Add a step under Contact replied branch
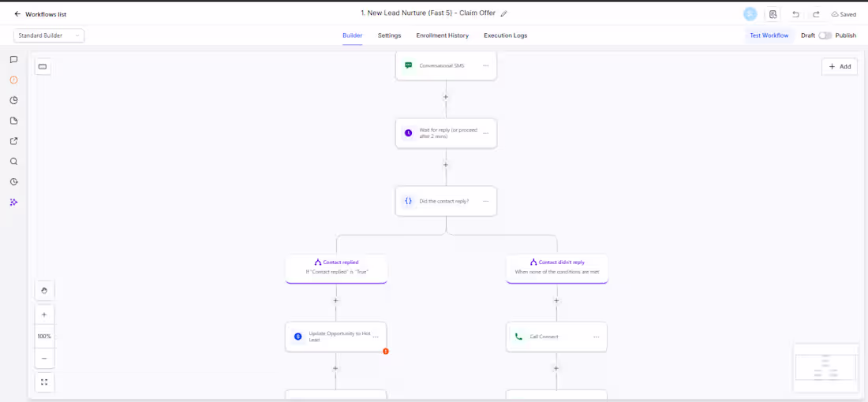The width and height of the screenshot is (868, 402). tap(335, 301)
